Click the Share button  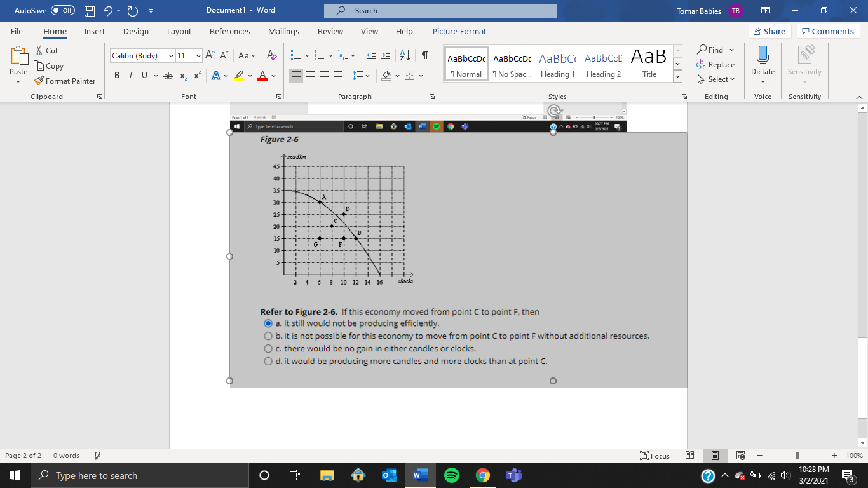(769, 30)
